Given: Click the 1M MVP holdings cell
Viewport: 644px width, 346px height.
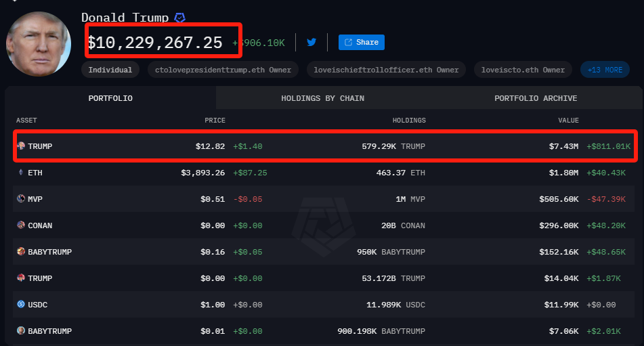Looking at the screenshot, I should pos(411,199).
